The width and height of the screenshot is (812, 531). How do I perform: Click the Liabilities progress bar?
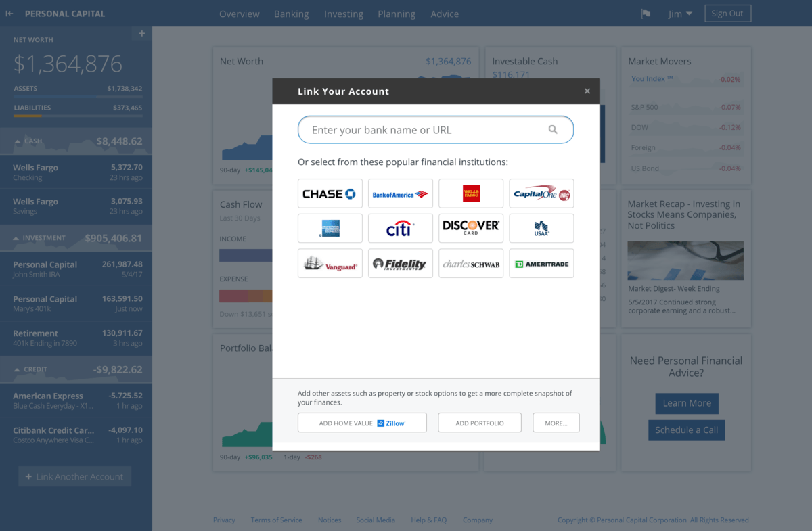(x=78, y=116)
